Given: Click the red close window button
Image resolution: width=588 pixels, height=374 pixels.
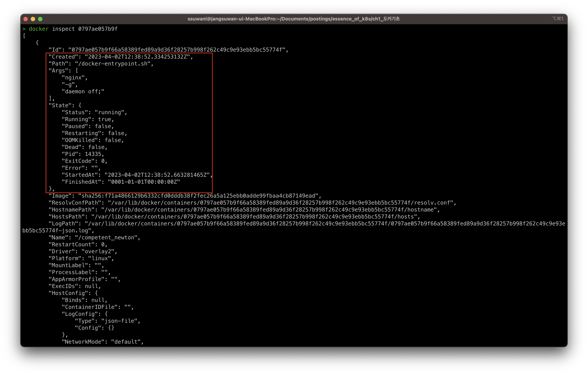Looking at the screenshot, I should tap(26, 19).
